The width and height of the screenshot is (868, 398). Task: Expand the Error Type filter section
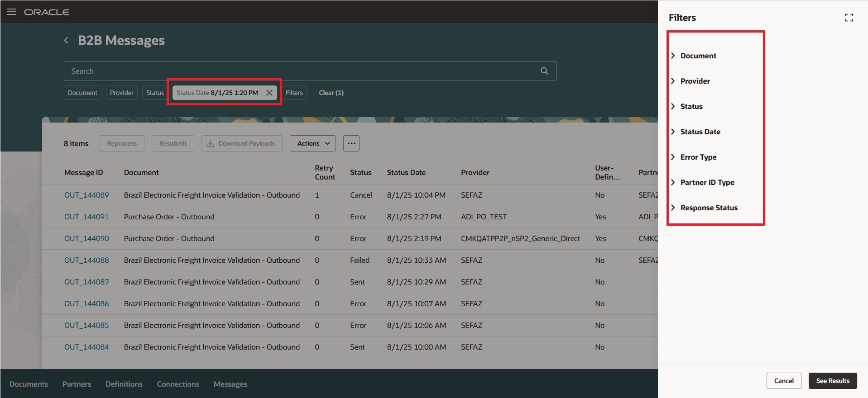point(698,157)
